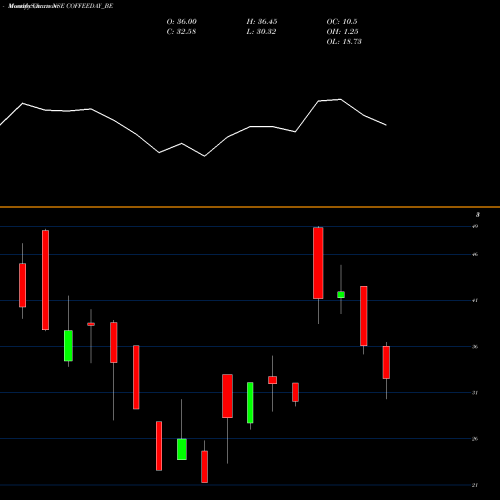Click the close price value C: 32.58
Viewport: 500px width, 500px height.
tap(181, 32)
